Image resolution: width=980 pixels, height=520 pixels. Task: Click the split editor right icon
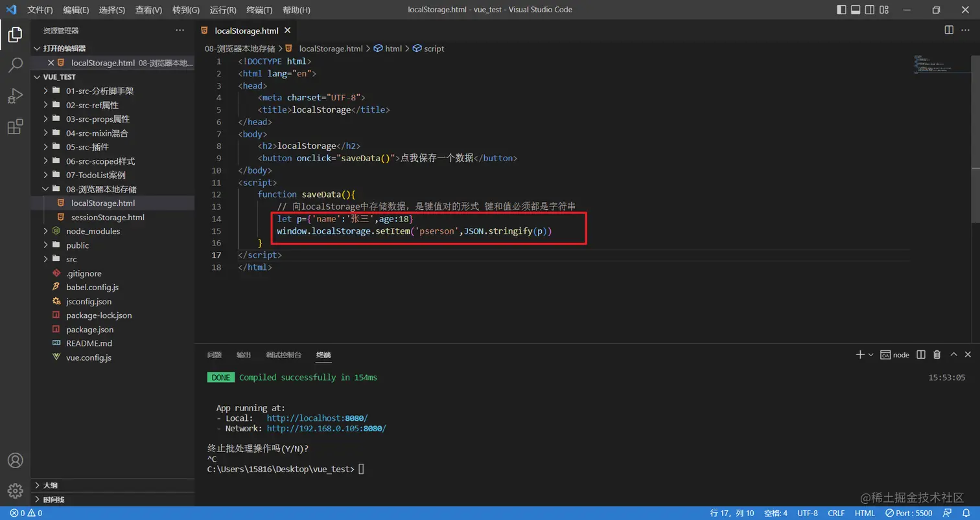949,30
